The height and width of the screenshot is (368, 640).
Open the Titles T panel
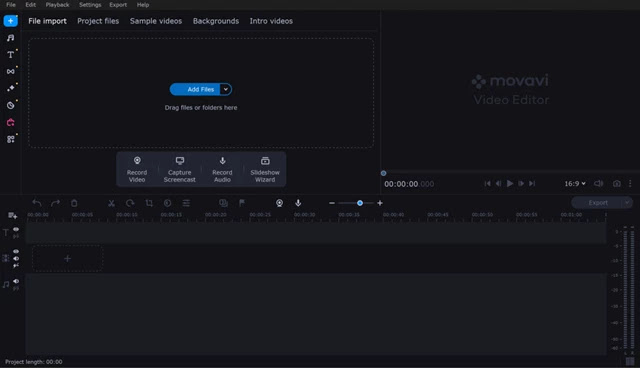tap(11, 55)
